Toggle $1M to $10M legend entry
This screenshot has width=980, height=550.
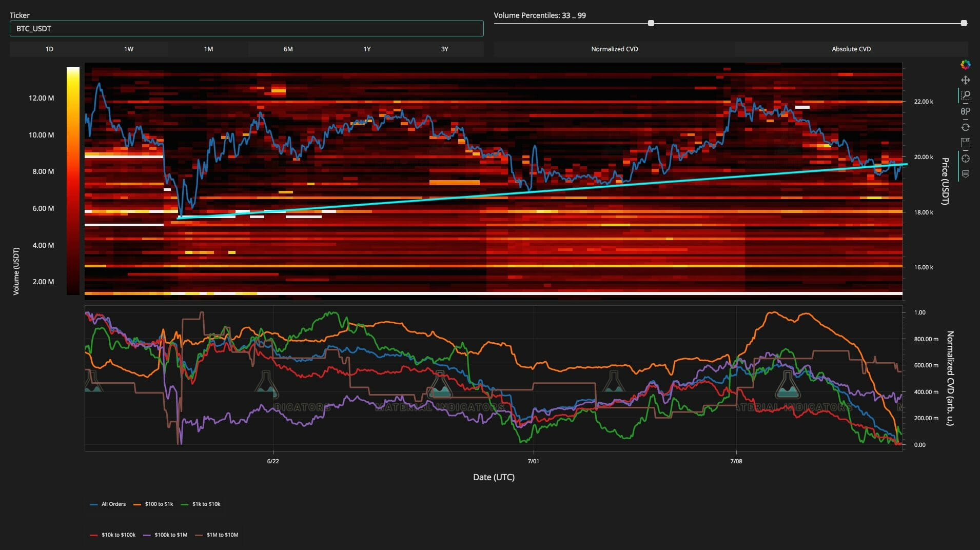[217, 535]
